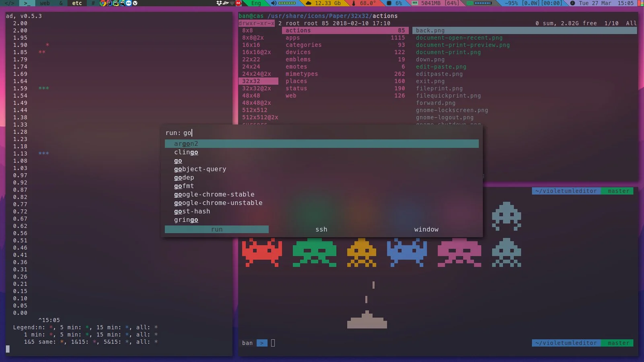The width and height of the screenshot is (644, 362).
Task: Open the categories folder in ranger
Action: (345, 45)
